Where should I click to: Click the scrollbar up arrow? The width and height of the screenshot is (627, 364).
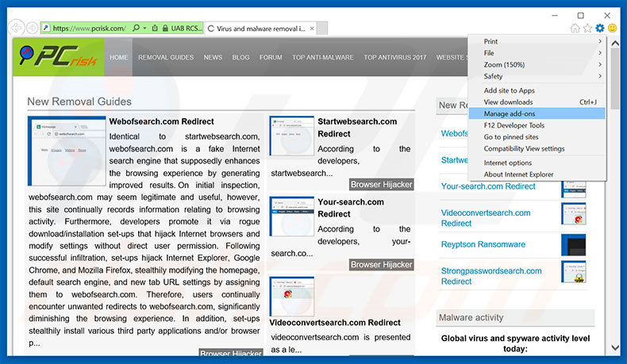[x=615, y=43]
